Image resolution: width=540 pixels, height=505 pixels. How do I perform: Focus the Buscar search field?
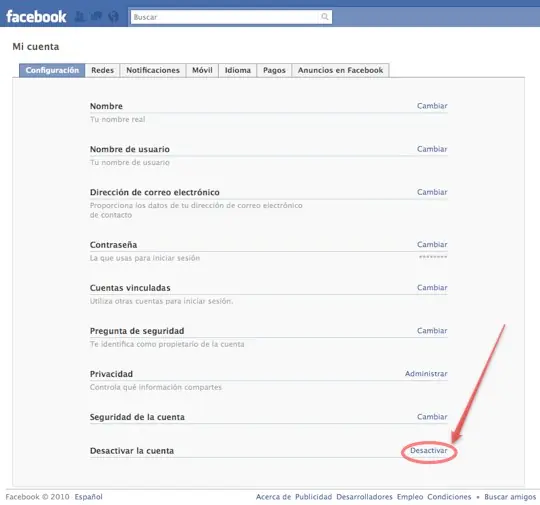coord(231,17)
